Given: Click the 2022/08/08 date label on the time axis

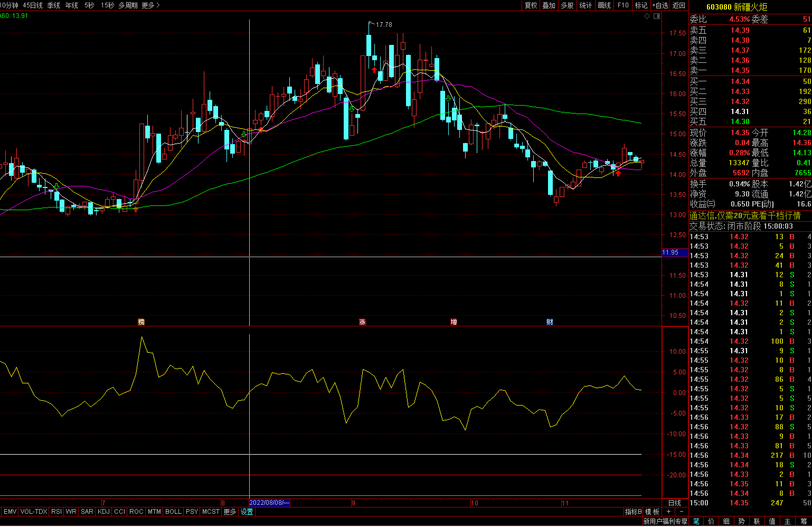Looking at the screenshot, I should (269, 503).
